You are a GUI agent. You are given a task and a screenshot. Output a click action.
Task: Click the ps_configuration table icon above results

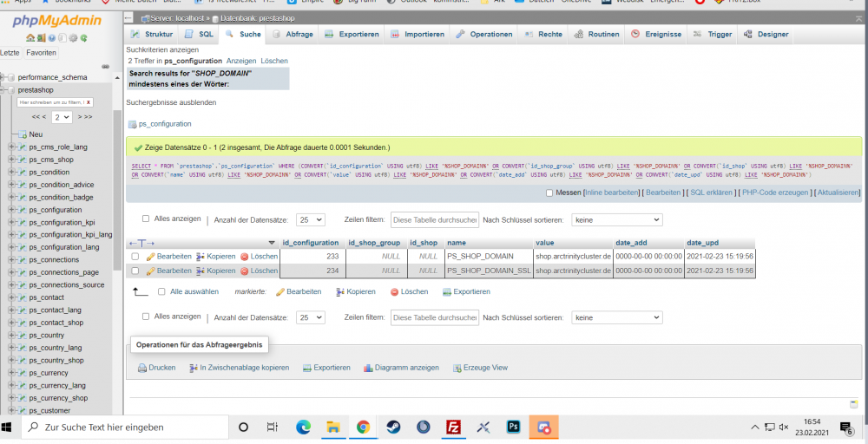[132, 124]
